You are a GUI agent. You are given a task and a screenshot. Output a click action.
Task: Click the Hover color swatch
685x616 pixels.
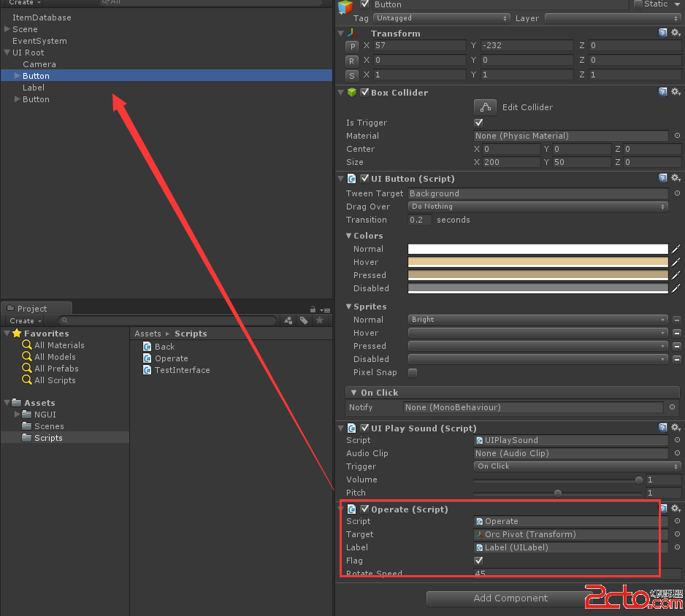(537, 262)
